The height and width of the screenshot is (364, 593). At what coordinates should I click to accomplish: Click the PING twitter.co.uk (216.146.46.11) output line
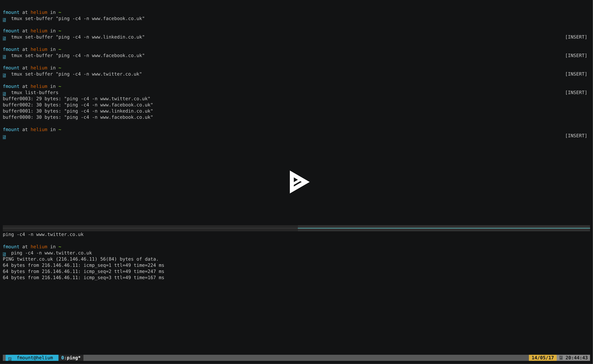[x=81, y=259]
